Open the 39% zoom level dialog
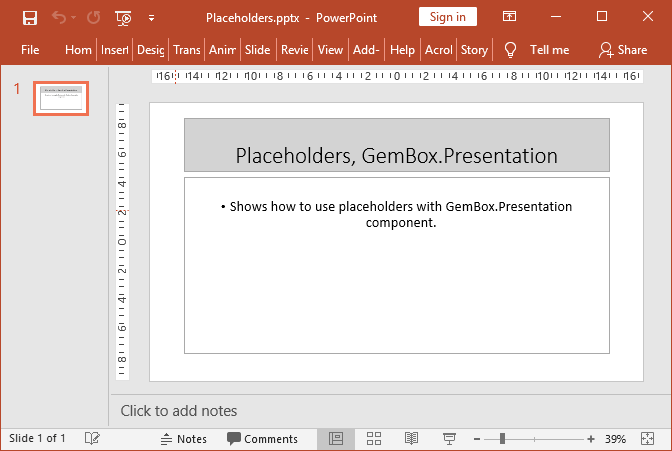This screenshot has width=672, height=451. point(616,439)
